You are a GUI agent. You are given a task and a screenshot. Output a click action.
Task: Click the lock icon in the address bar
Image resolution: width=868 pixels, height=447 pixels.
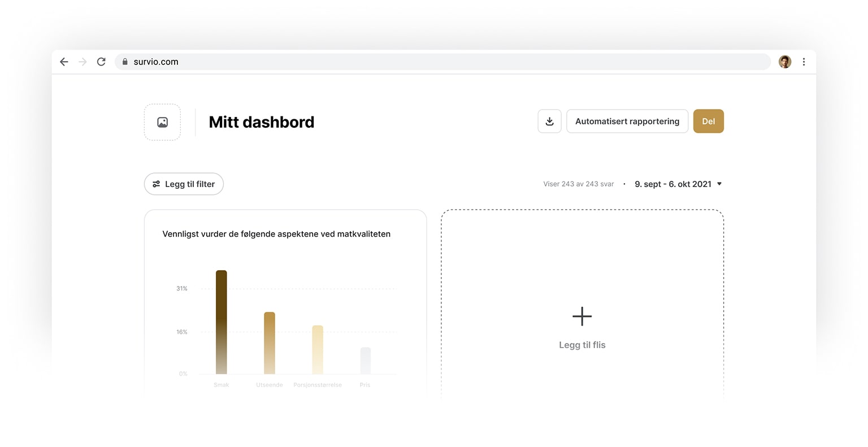coord(125,62)
